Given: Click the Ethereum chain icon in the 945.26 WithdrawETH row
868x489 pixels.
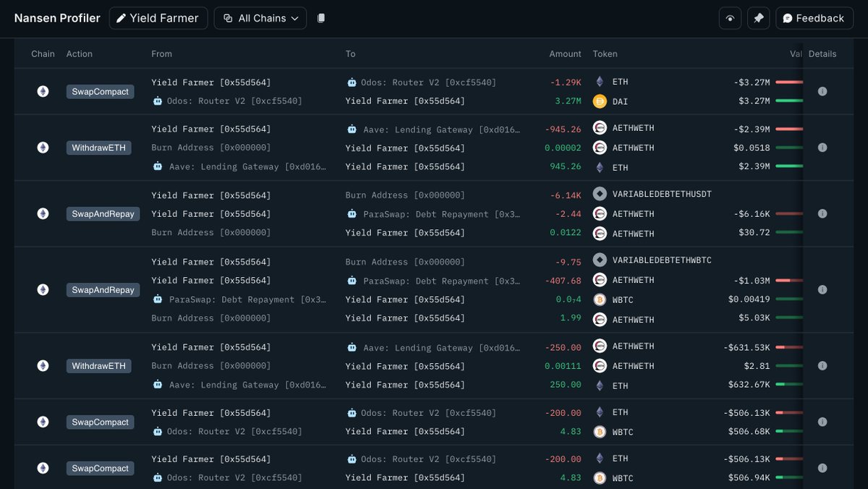Looking at the screenshot, I should [x=43, y=148].
